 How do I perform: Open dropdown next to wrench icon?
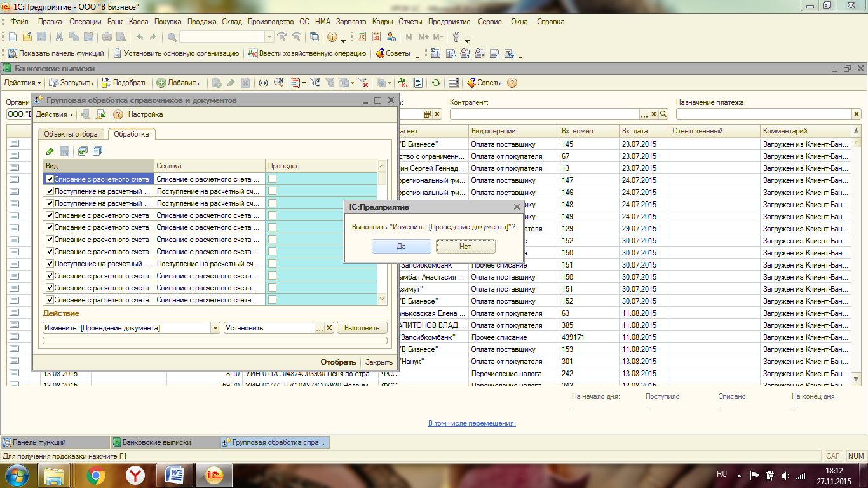(x=467, y=40)
